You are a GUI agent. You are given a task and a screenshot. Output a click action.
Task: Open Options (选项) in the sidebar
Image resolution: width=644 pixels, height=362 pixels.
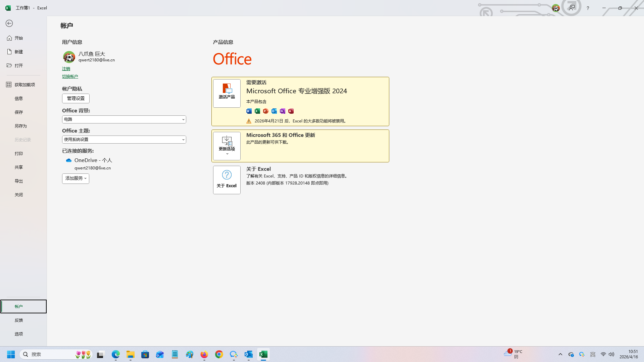click(19, 334)
